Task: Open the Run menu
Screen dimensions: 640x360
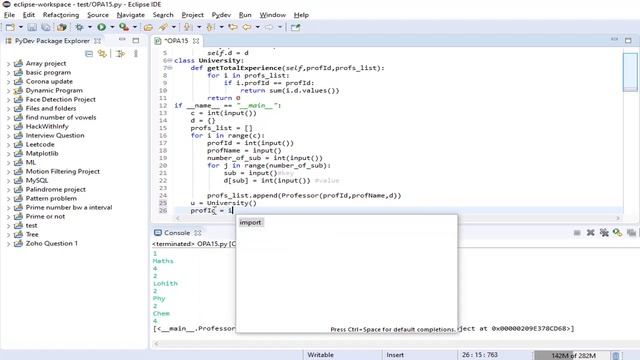Action: click(x=245, y=15)
